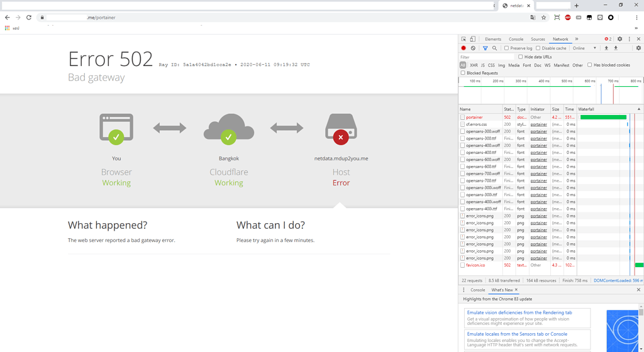Toggle the device toolbar icon
Viewport: 644px width, 352px height.
[x=473, y=39]
